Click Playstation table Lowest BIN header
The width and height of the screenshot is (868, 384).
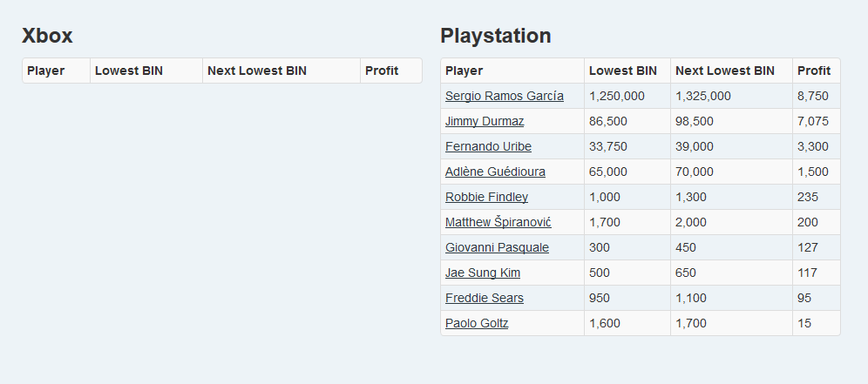(x=623, y=71)
